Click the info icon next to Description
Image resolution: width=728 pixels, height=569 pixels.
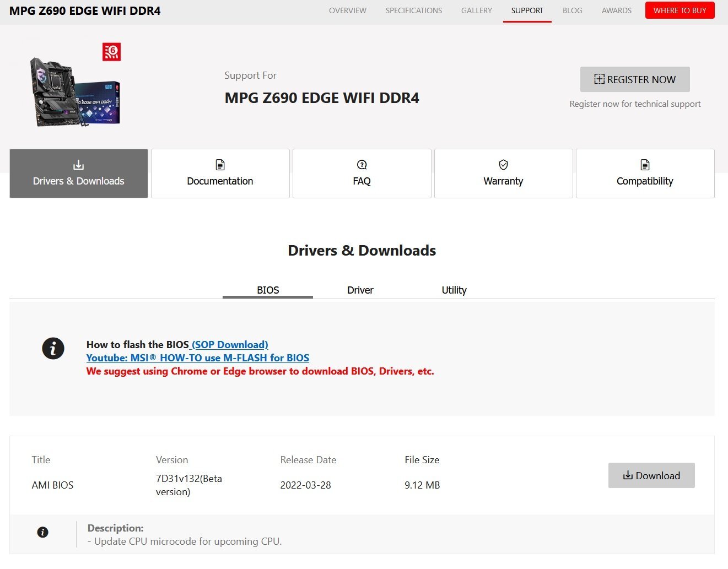[x=42, y=532]
